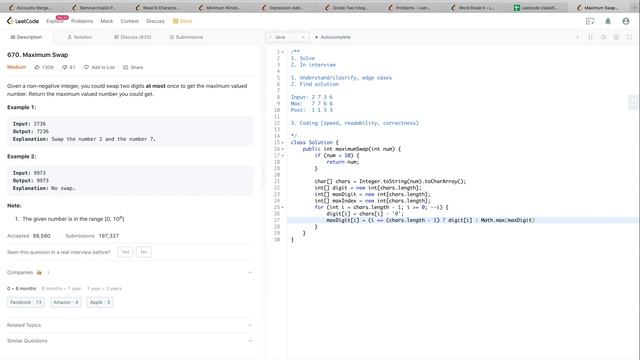Expand the Related Topics section

coord(130,325)
